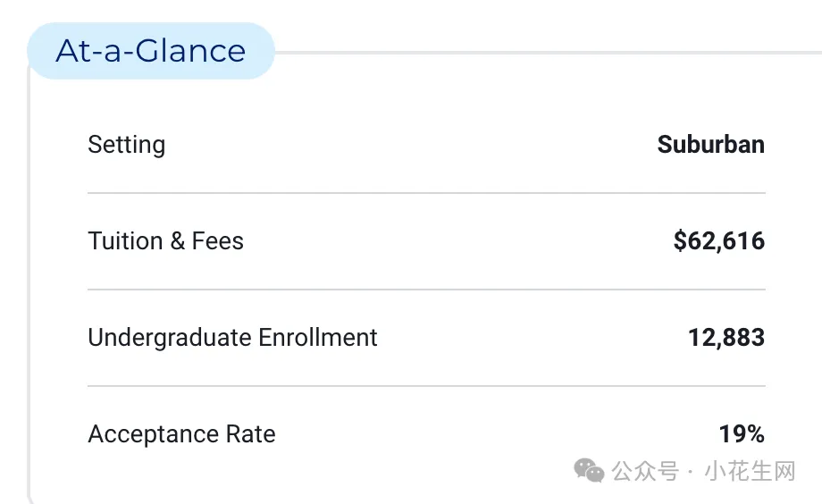Click the At-a-Glance header pill
The width and height of the screenshot is (822, 504).
[151, 51]
